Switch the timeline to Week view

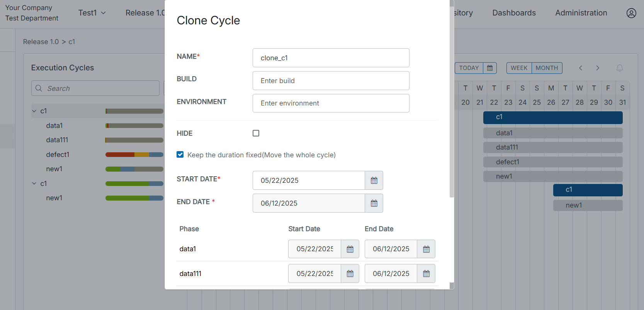519,68
